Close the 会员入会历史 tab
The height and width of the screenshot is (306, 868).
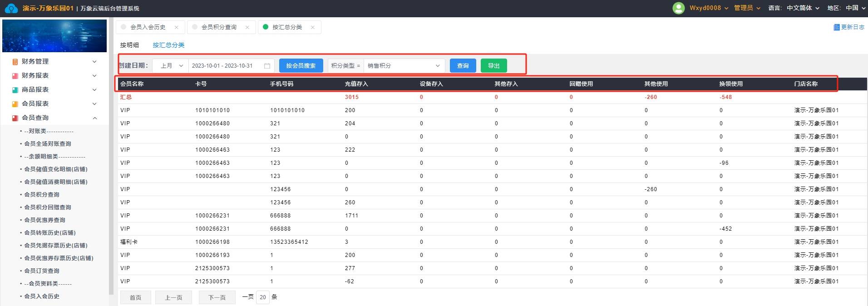177,27
